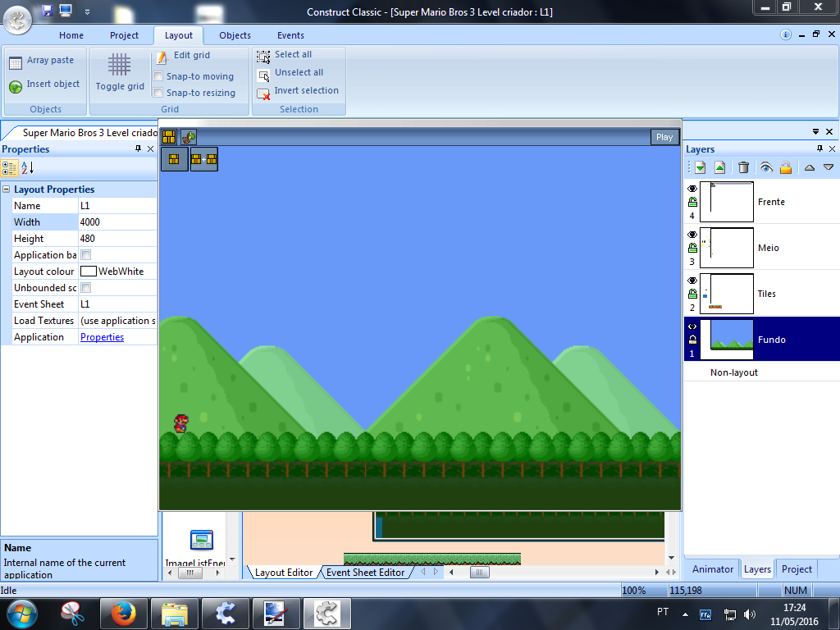840x630 pixels.
Task: Click the Windows Start button
Action: point(22,614)
